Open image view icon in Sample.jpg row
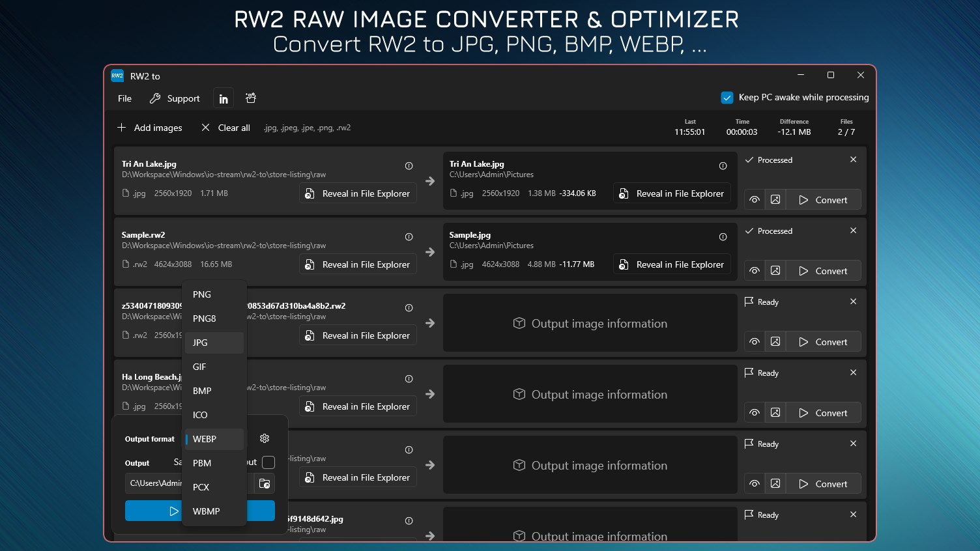This screenshot has width=980, height=551. [x=775, y=271]
